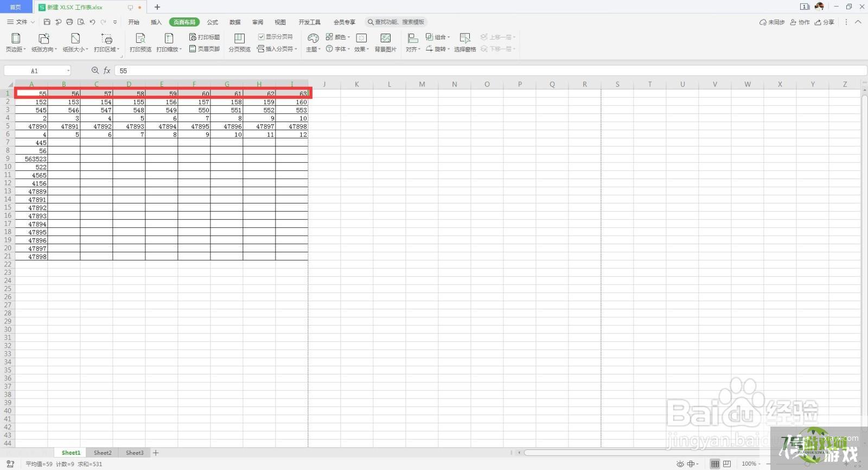Image resolution: width=868 pixels, height=470 pixels.
Task: Open the File (文件) menu
Action: 21,22
